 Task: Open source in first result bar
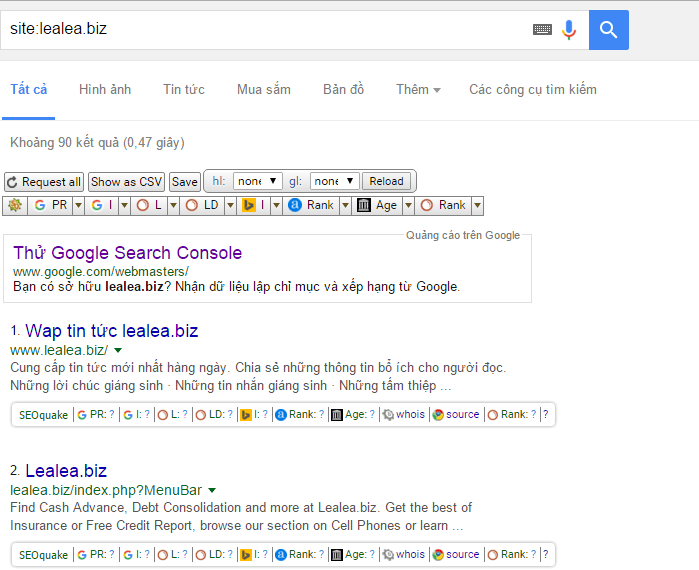point(456,415)
